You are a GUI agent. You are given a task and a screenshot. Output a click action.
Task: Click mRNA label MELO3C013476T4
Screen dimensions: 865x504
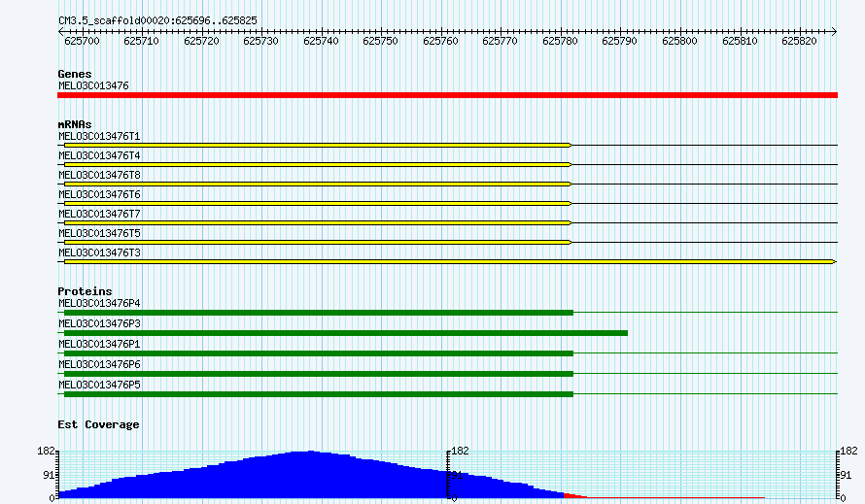(99, 155)
